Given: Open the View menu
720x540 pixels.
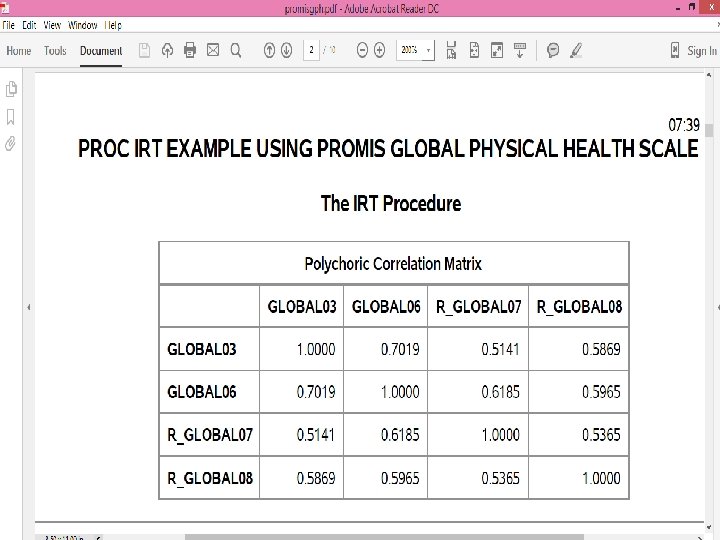Looking at the screenshot, I should pos(52,25).
